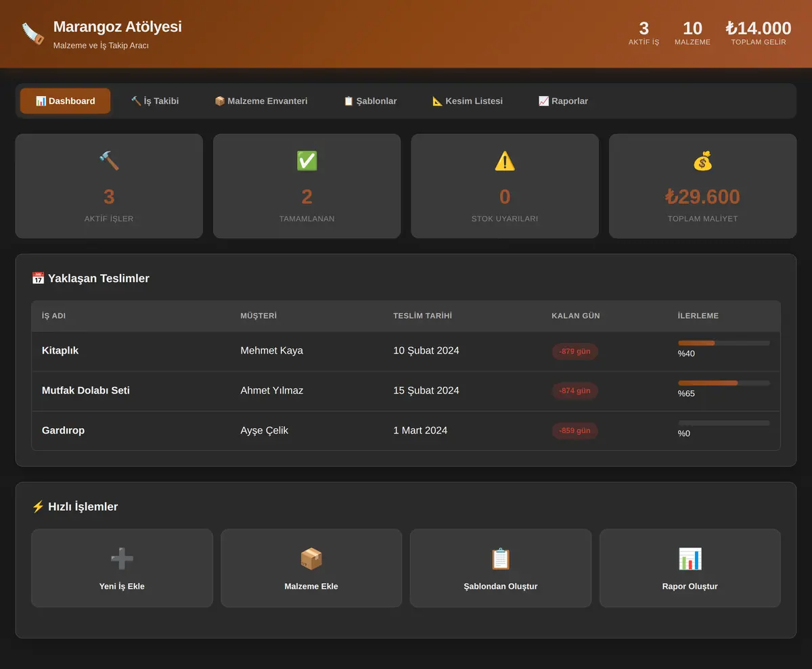This screenshot has width=812, height=669.
Task: Select the Dashboard tab
Action: (x=65, y=101)
